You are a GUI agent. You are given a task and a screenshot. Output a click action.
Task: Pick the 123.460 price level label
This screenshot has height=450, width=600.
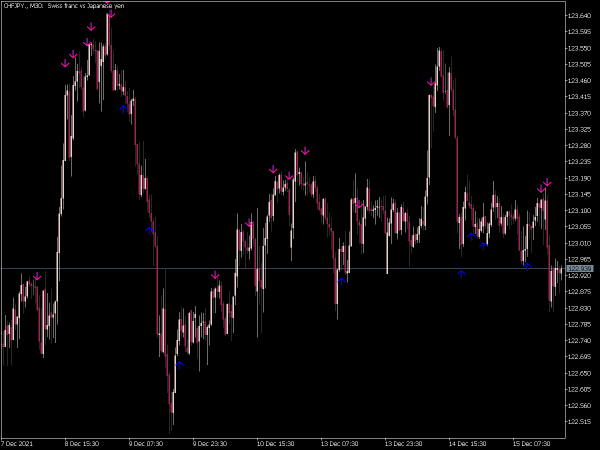point(579,81)
